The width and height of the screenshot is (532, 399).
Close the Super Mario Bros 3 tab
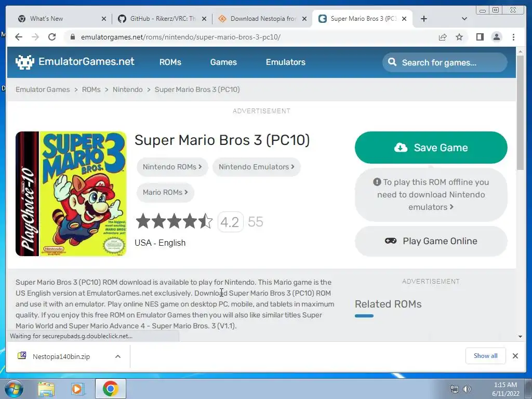tap(404, 19)
